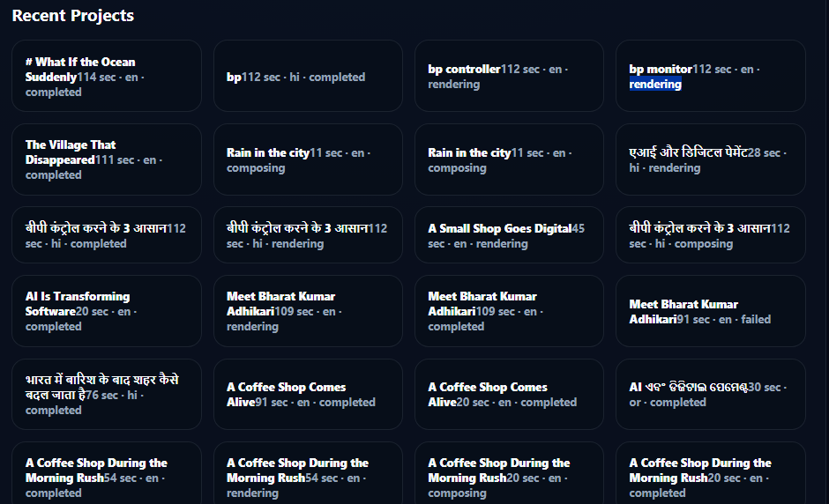Open 'A Small Shop Goes Digital' project card

click(x=509, y=235)
